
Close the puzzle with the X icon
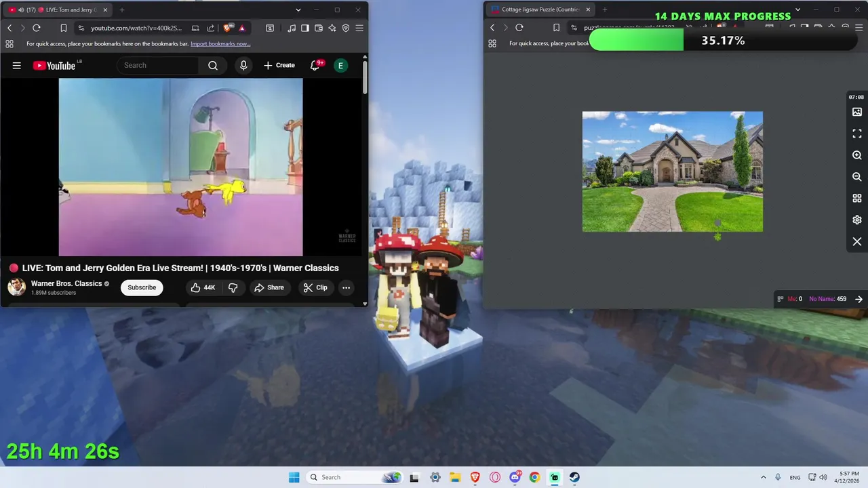pyautogui.click(x=857, y=242)
